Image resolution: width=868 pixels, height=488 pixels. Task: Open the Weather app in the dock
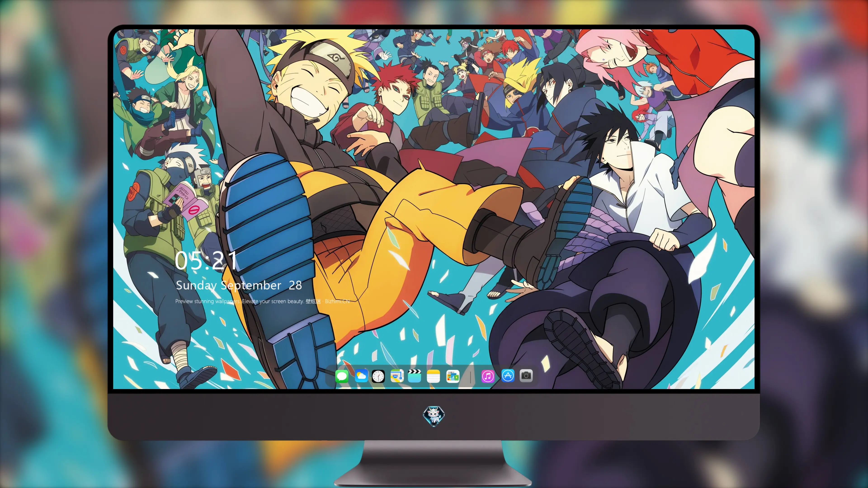tap(361, 375)
